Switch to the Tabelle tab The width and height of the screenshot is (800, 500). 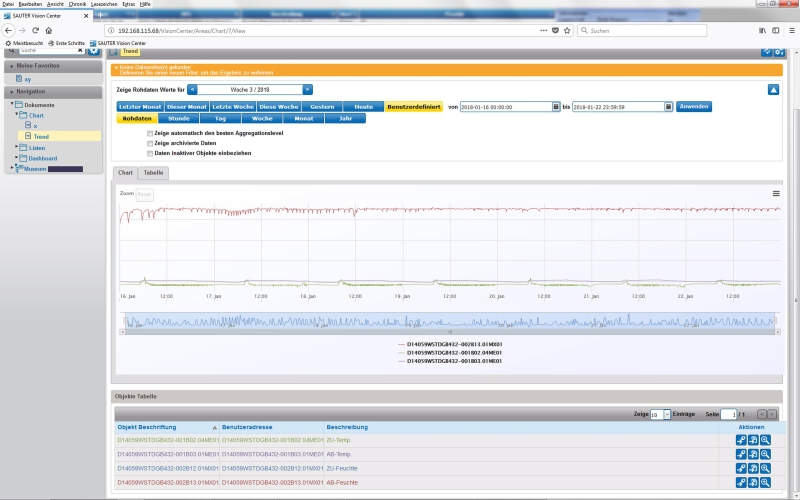[153, 173]
